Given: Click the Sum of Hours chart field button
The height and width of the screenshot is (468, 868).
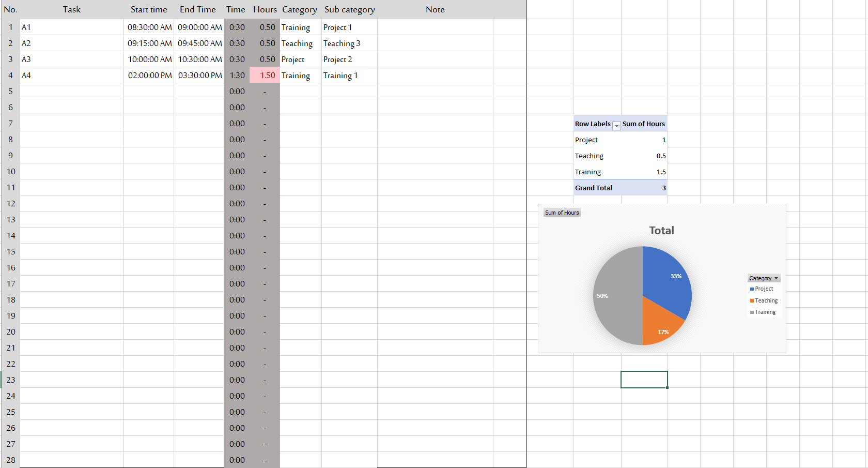Looking at the screenshot, I should click(x=562, y=213).
